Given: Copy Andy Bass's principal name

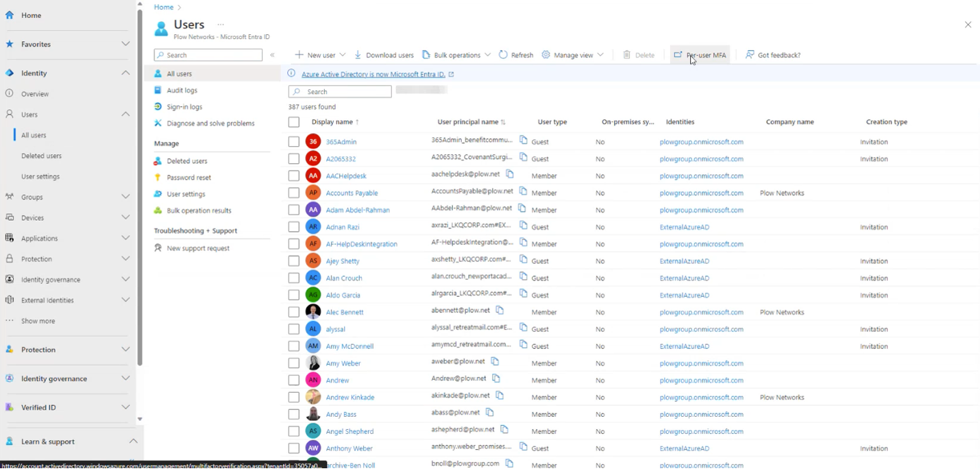Looking at the screenshot, I should pos(489,413).
